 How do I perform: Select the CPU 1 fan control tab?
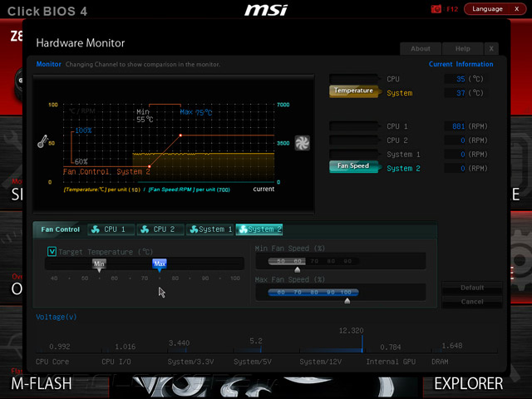(x=111, y=229)
